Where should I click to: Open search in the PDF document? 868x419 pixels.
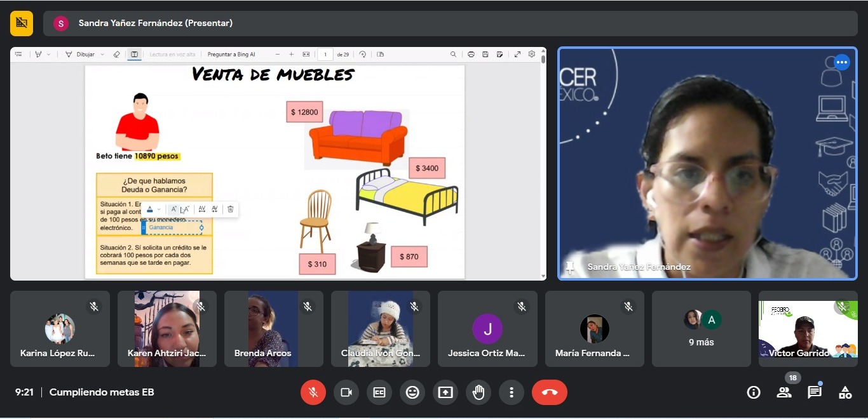(x=454, y=54)
